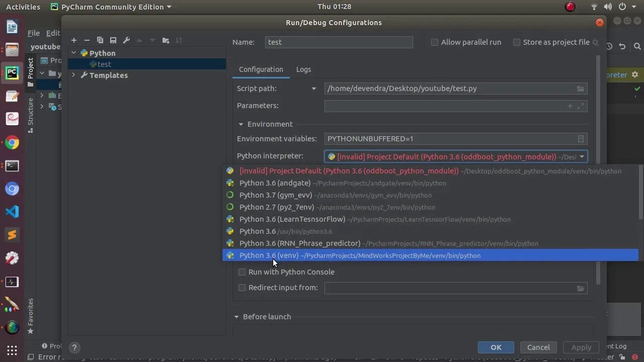Enable Run with Python Console

242,272
